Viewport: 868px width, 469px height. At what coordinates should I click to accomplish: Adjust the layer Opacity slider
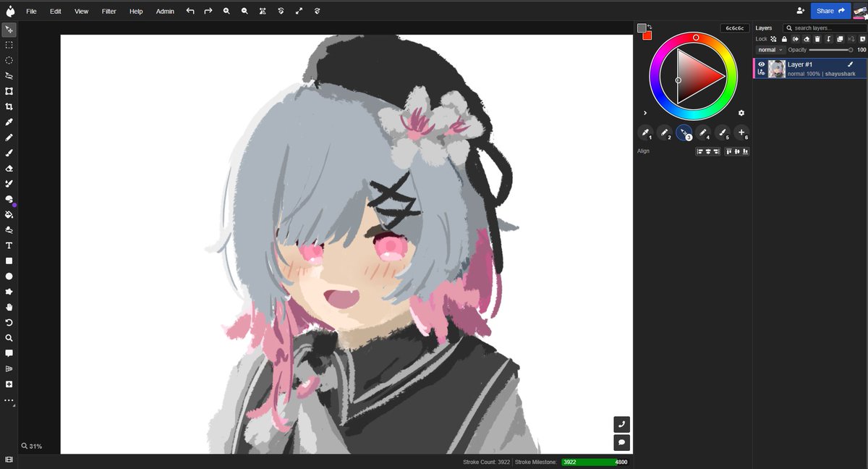coord(830,50)
